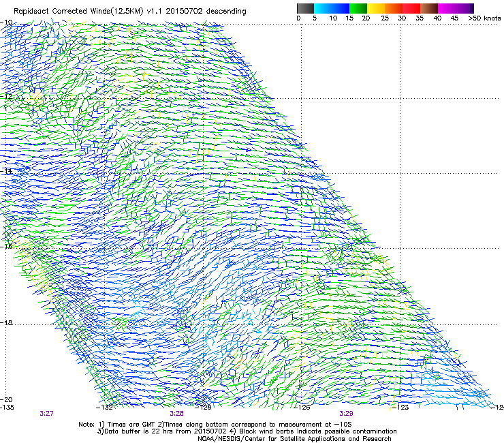The height and width of the screenshot is (443, 504).
Task: Click the -20 latitude axis label
Action: pyautogui.click(x=6, y=399)
